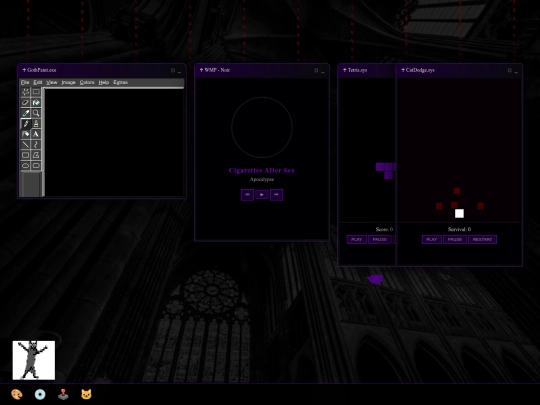This screenshot has height=405, width=540.
Task: Open the cat face taskbar icon
Action: click(x=86, y=394)
